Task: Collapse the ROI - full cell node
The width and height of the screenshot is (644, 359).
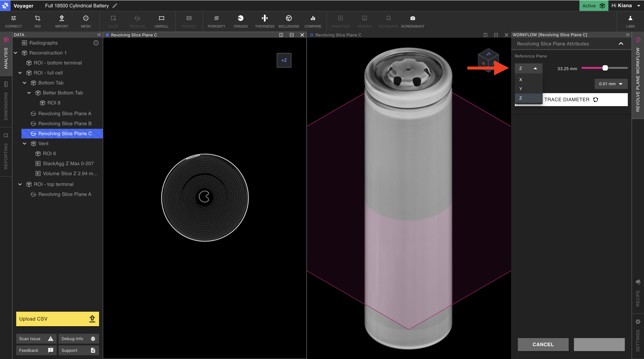Action: tap(20, 73)
